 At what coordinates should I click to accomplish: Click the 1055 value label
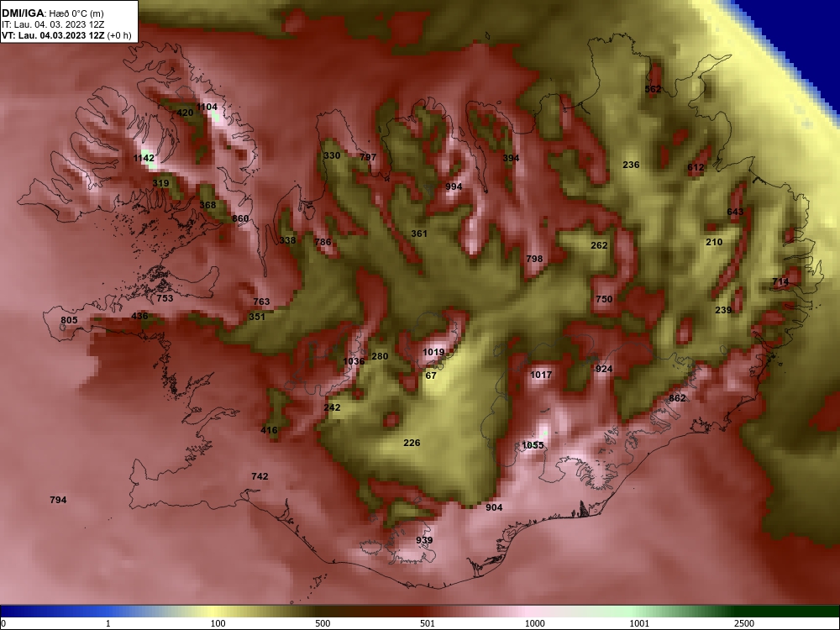tap(533, 445)
